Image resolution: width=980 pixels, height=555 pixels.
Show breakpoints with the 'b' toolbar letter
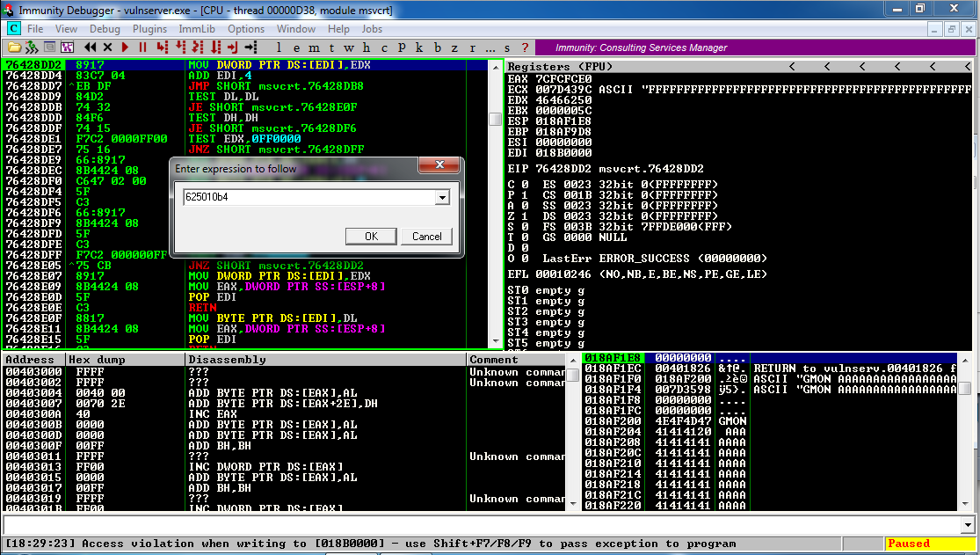438,47
